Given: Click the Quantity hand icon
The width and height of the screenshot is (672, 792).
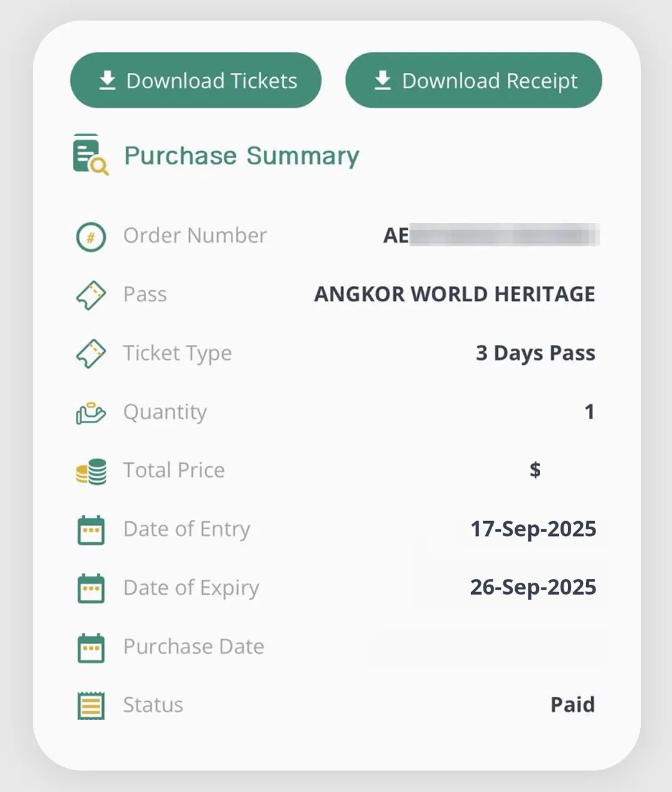Looking at the screenshot, I should tap(91, 412).
